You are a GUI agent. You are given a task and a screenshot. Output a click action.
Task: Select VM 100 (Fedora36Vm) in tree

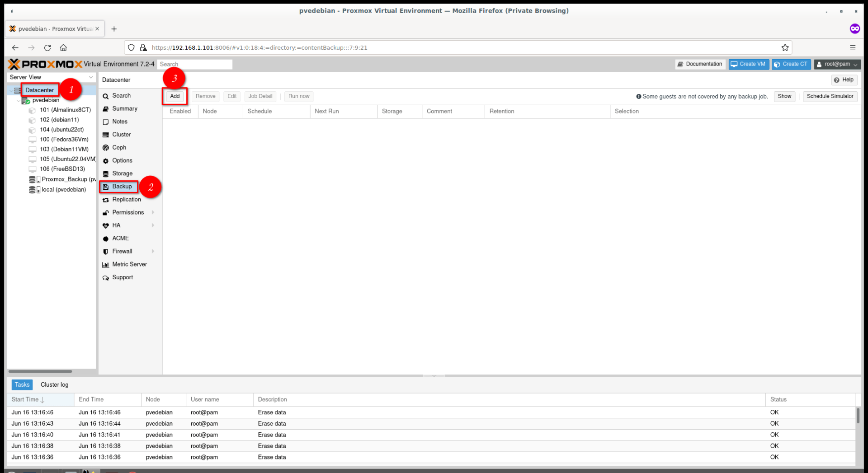tap(64, 140)
